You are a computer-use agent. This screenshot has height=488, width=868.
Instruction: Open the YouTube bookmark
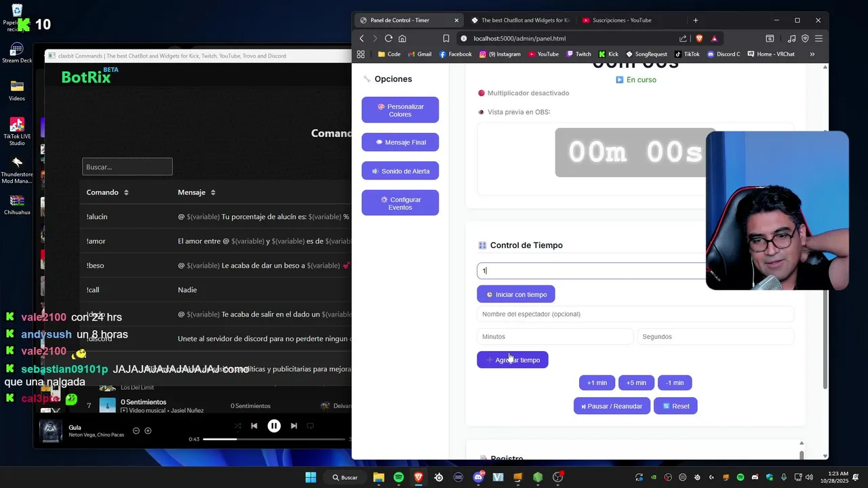542,54
